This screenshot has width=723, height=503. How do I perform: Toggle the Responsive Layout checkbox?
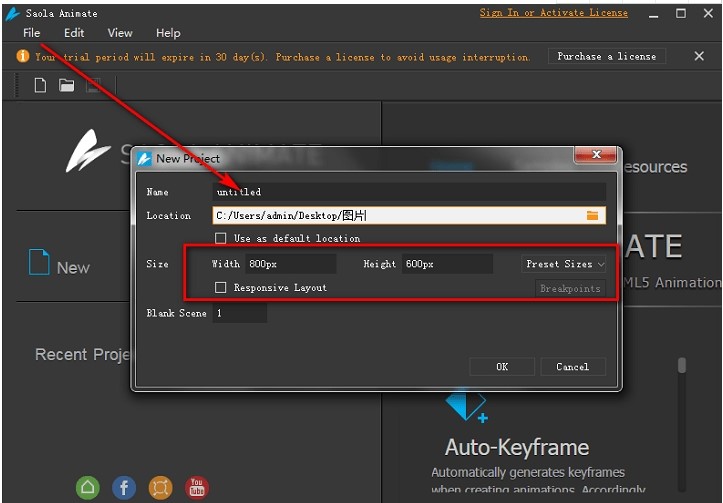[221, 288]
